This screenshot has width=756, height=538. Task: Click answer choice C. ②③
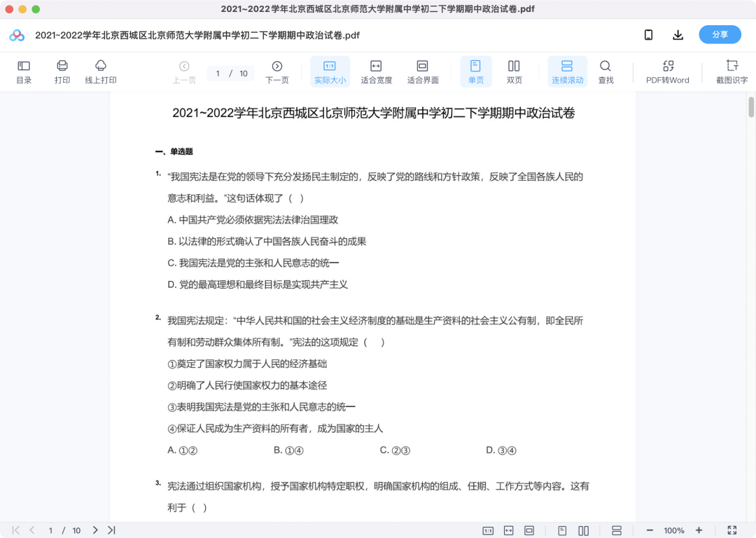(395, 450)
